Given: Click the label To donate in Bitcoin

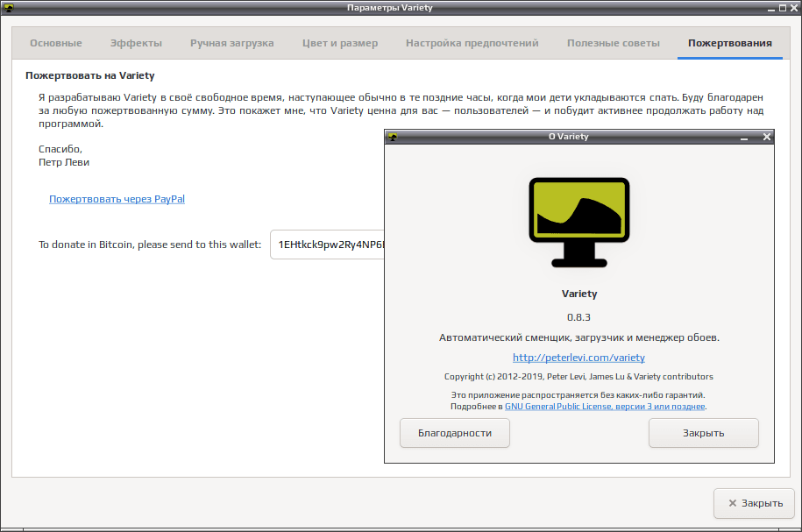Looking at the screenshot, I should point(150,245).
